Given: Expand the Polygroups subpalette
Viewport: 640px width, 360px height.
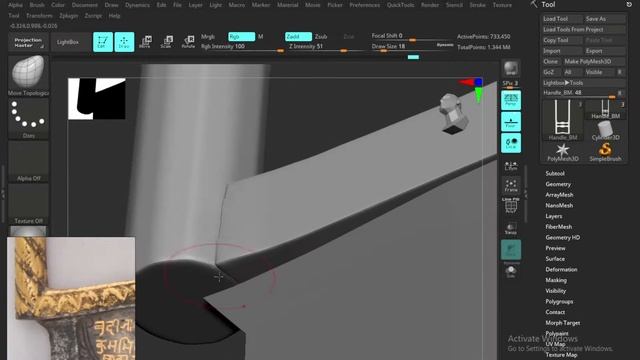Looking at the screenshot, I should pos(559,301).
